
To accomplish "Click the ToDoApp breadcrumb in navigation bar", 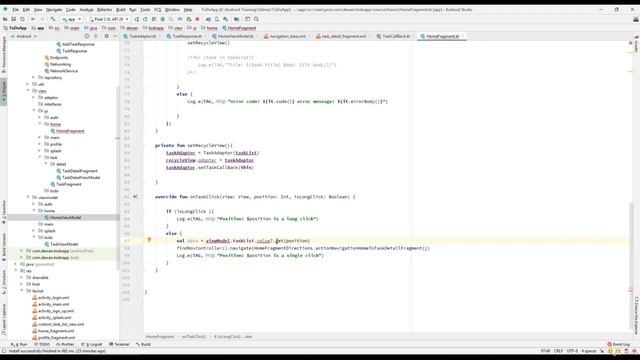I will pyautogui.click(x=15, y=28).
